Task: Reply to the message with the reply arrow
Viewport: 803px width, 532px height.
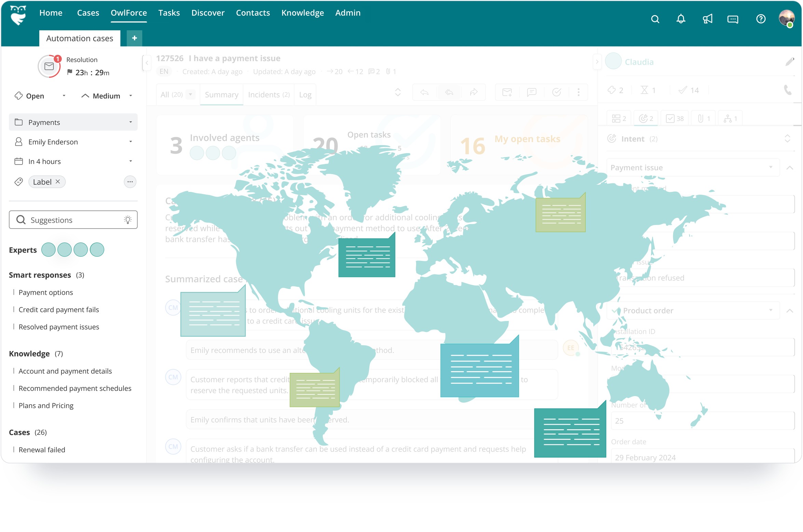Action: tap(424, 92)
